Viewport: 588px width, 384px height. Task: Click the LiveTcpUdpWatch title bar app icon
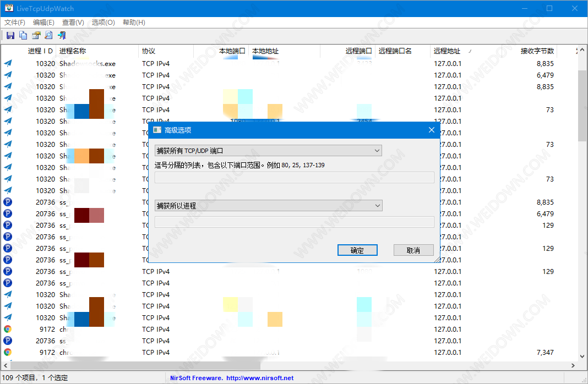9,8
